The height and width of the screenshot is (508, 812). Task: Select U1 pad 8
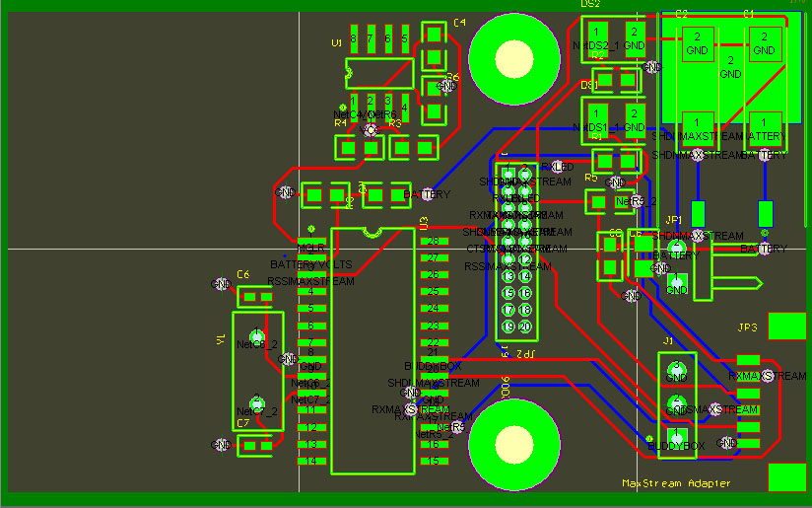(x=354, y=38)
